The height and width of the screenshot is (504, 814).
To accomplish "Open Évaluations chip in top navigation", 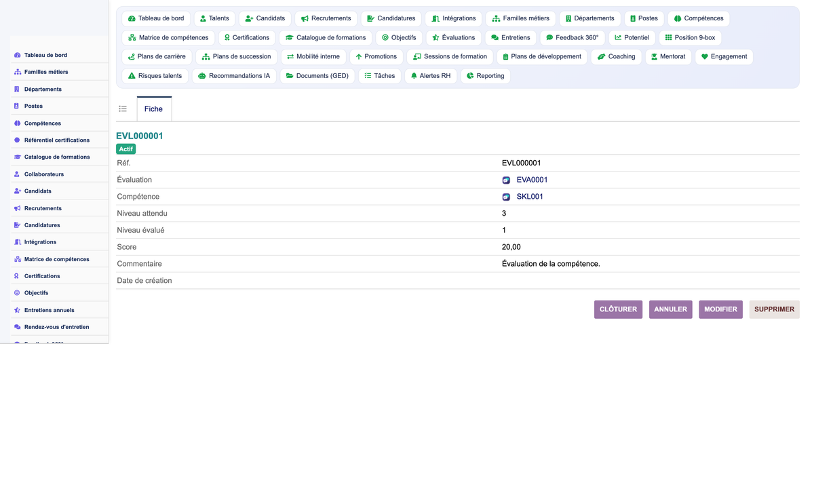I will [454, 37].
